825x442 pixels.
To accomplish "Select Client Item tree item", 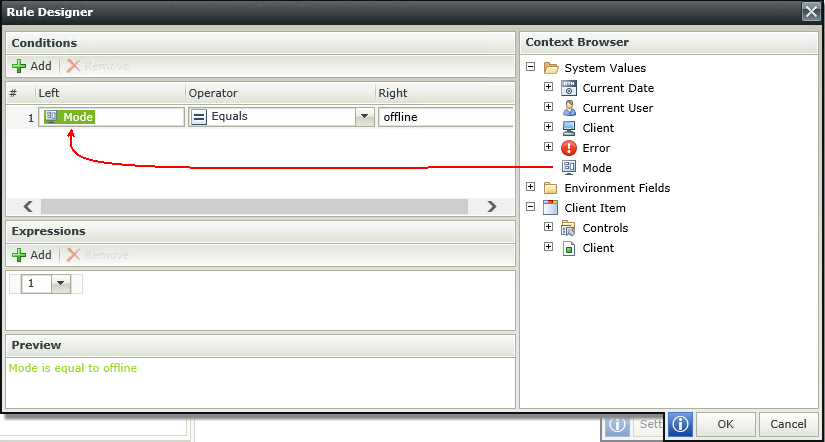I will (x=595, y=208).
